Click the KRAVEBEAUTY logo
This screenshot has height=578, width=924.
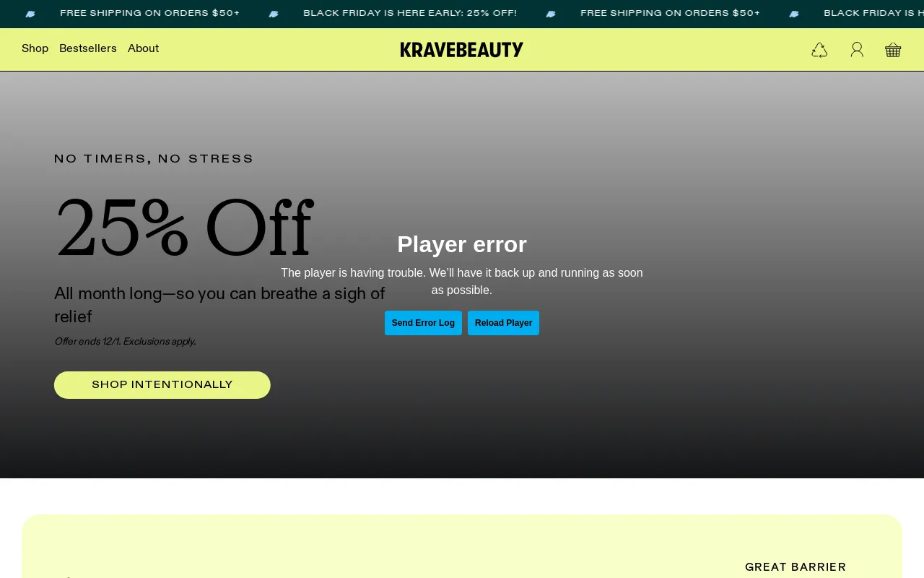(461, 49)
